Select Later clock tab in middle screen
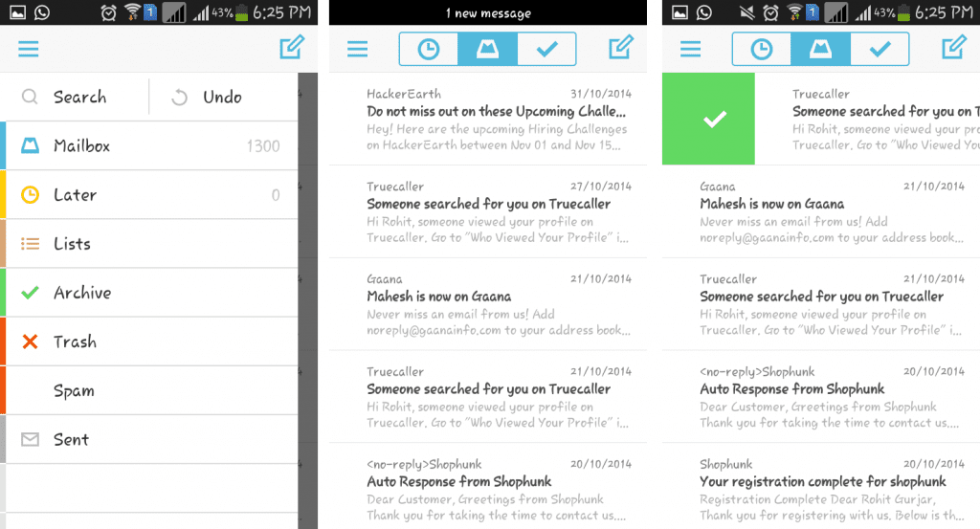Viewport: 980px width, 529px height. [x=429, y=49]
